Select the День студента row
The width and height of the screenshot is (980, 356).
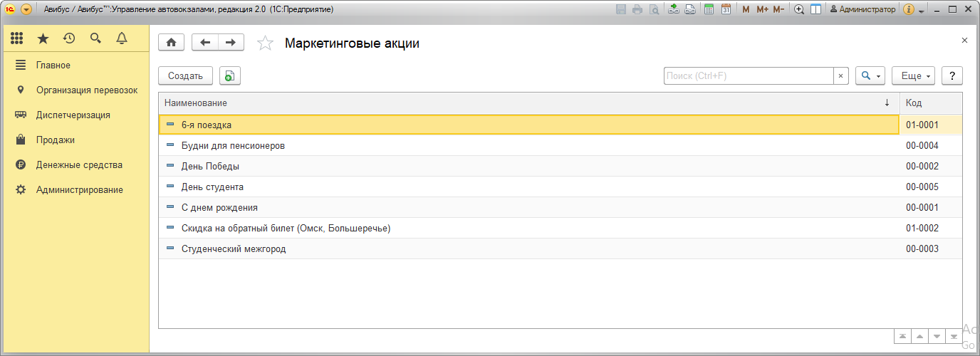[212, 187]
